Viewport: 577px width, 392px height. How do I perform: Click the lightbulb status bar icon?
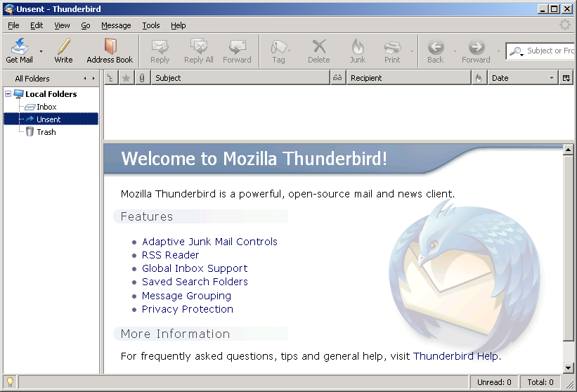pos(10,382)
